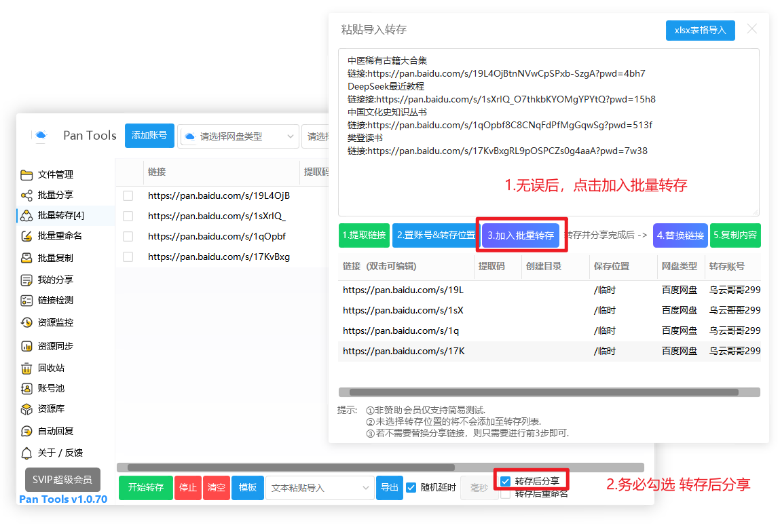Click the 账号池 account icon

26,388
